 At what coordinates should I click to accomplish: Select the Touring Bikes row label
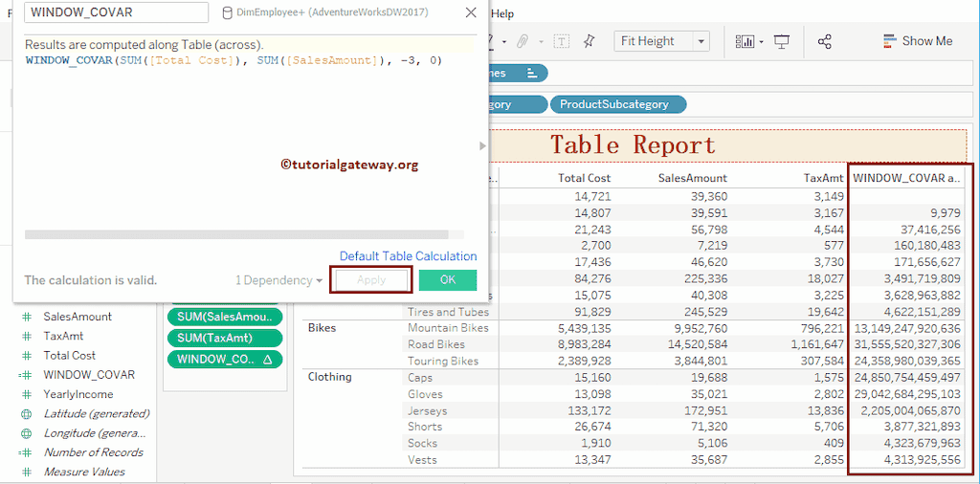pyautogui.click(x=443, y=361)
